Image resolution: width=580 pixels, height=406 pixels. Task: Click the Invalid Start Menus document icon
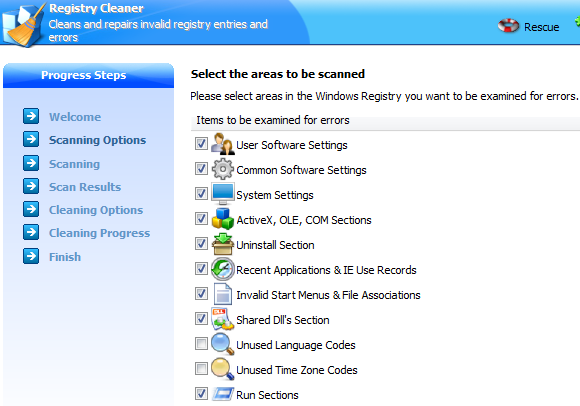(x=222, y=294)
